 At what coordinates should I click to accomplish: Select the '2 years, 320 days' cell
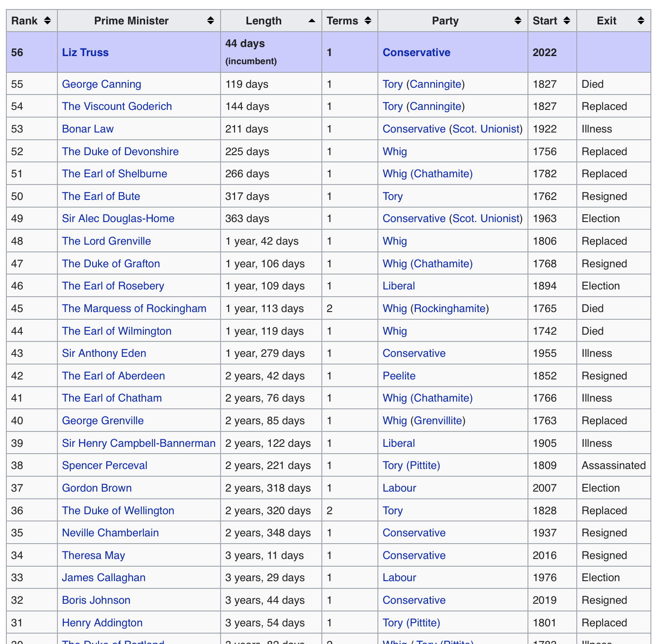click(271, 511)
